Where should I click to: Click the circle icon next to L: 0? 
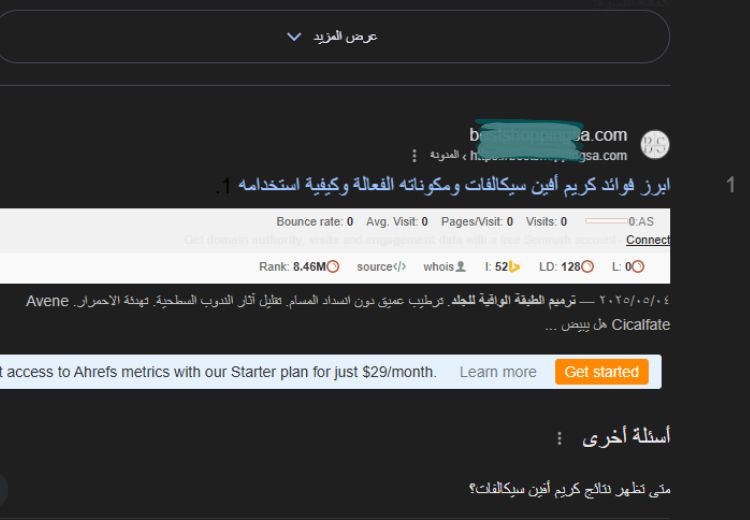pyautogui.click(x=638, y=266)
